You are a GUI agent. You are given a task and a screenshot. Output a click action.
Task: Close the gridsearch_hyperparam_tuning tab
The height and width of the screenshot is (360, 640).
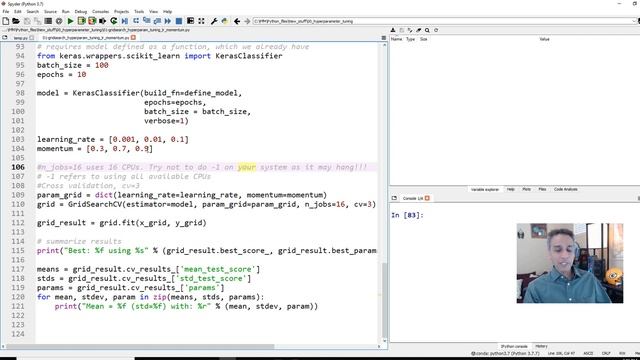pyautogui.click(x=133, y=38)
